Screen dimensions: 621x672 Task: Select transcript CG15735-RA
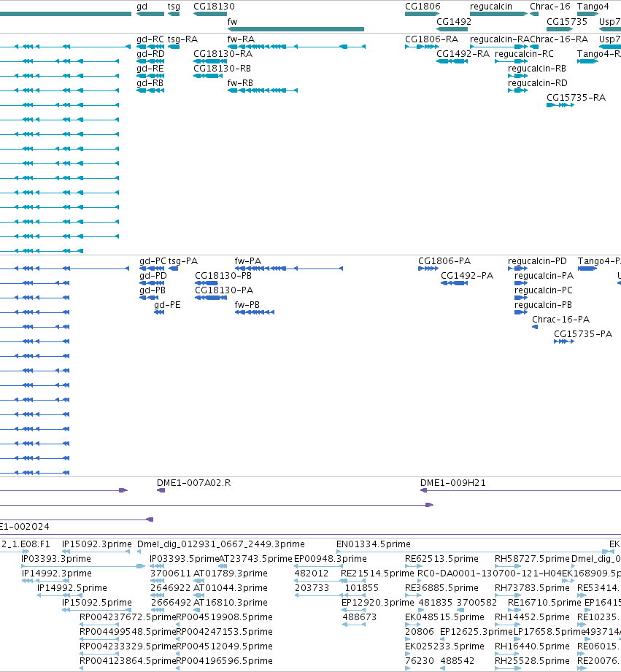click(x=560, y=105)
